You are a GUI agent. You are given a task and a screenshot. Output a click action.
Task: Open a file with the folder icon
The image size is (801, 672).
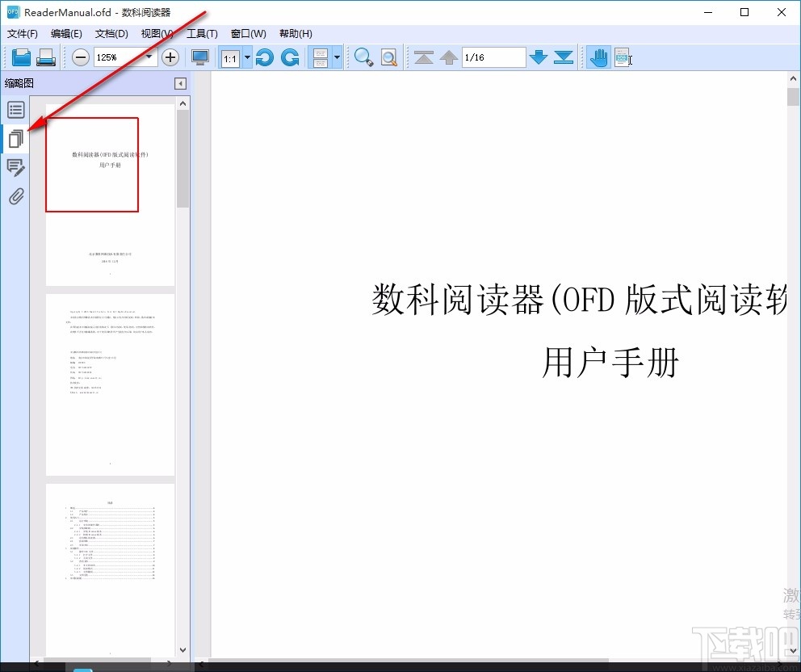click(x=21, y=57)
